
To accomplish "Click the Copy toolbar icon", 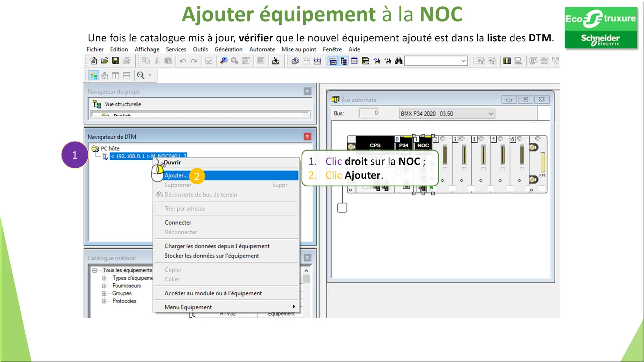I will pyautogui.click(x=146, y=61).
